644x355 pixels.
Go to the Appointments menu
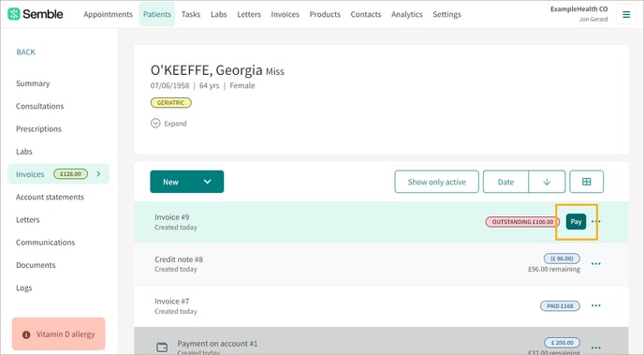tap(108, 14)
